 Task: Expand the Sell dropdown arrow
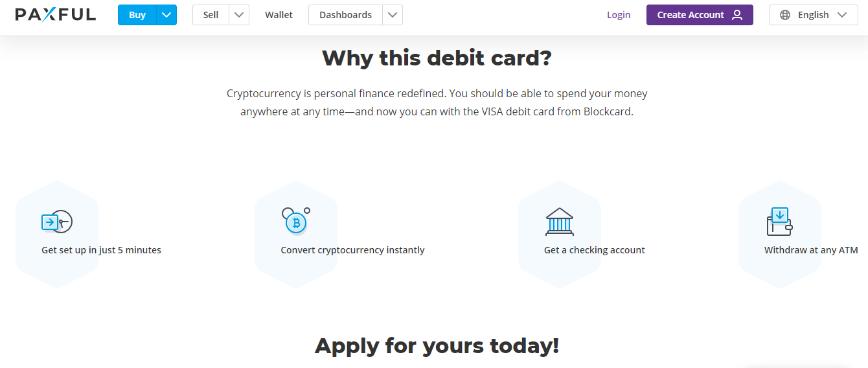pyautogui.click(x=239, y=15)
